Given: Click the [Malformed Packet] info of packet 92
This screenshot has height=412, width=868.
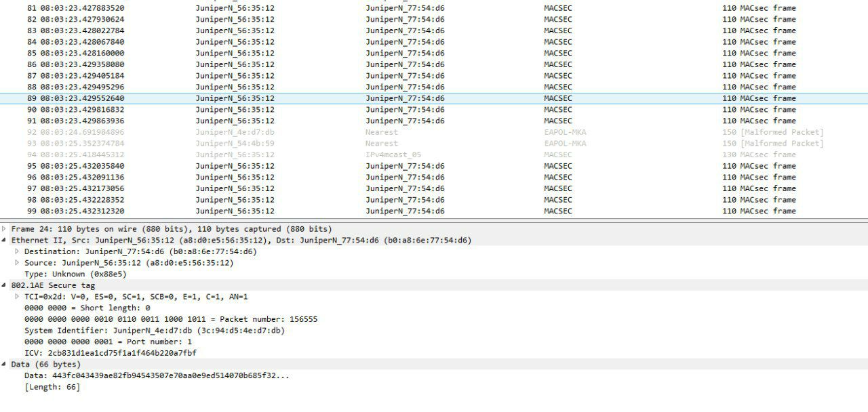Looking at the screenshot, I should pos(782,132).
